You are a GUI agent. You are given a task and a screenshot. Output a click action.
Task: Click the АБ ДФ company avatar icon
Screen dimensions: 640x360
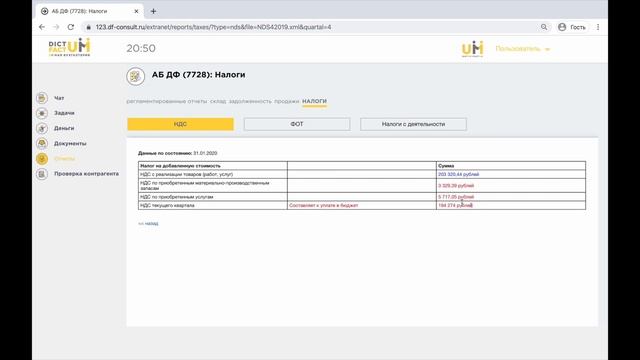point(136,76)
